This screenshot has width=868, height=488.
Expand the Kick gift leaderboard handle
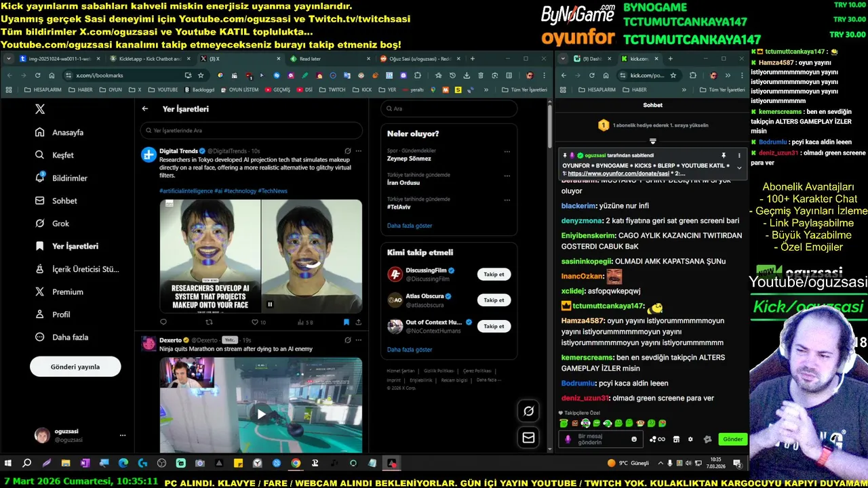tap(652, 142)
